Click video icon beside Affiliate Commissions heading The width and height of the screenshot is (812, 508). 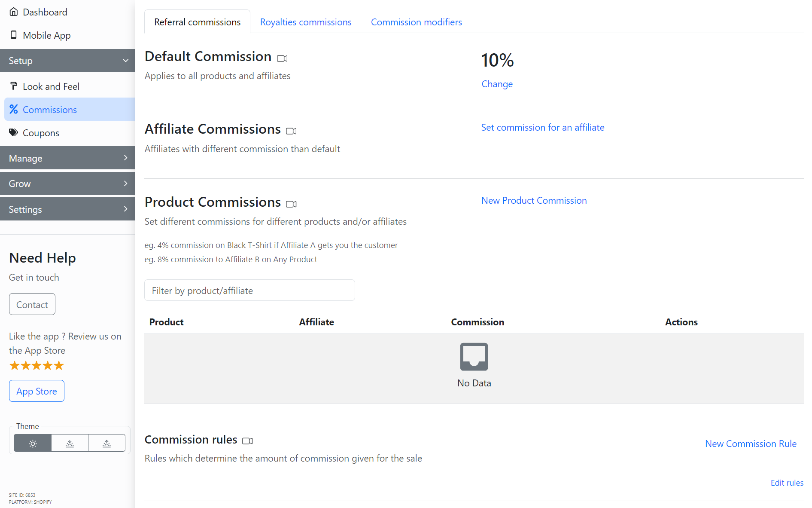click(291, 131)
